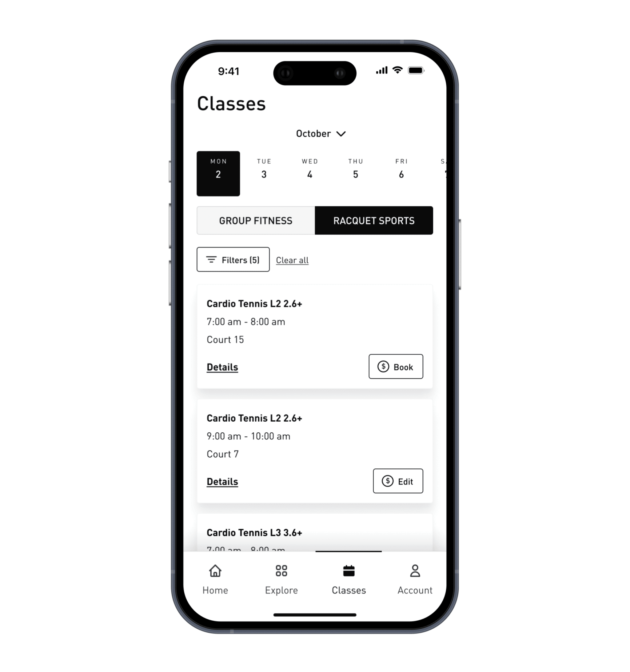Screen dimensions: 630x672
Task: Tap the Edit dollar-sign icon
Action: [387, 480]
